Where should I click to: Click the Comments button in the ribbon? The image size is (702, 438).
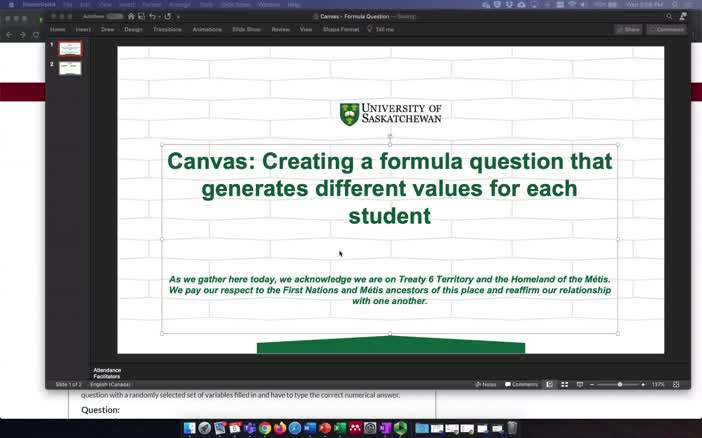(667, 30)
